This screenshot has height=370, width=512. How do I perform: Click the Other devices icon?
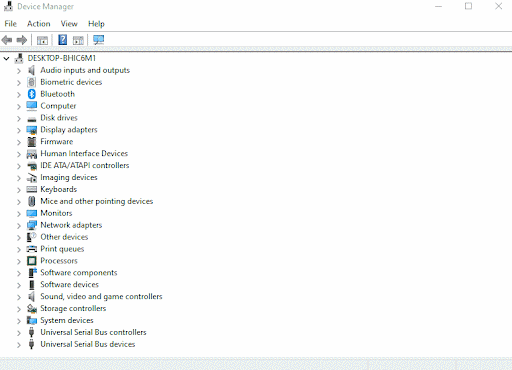pyautogui.click(x=32, y=237)
